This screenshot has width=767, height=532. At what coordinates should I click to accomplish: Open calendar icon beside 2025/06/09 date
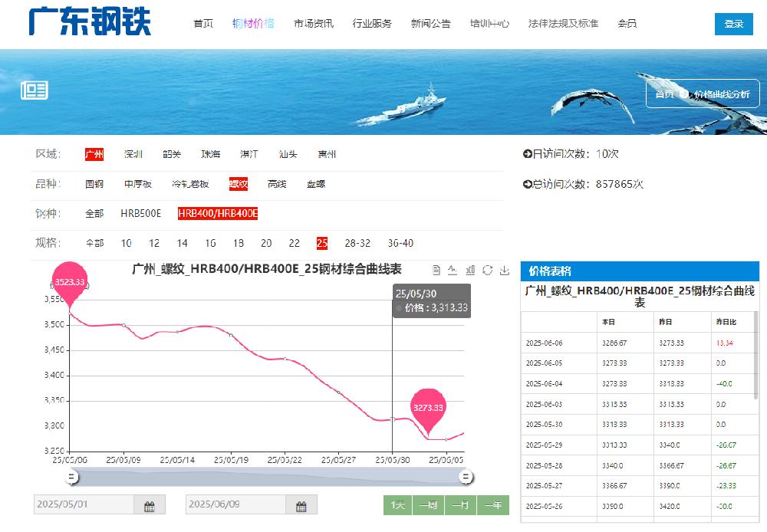pyautogui.click(x=301, y=505)
